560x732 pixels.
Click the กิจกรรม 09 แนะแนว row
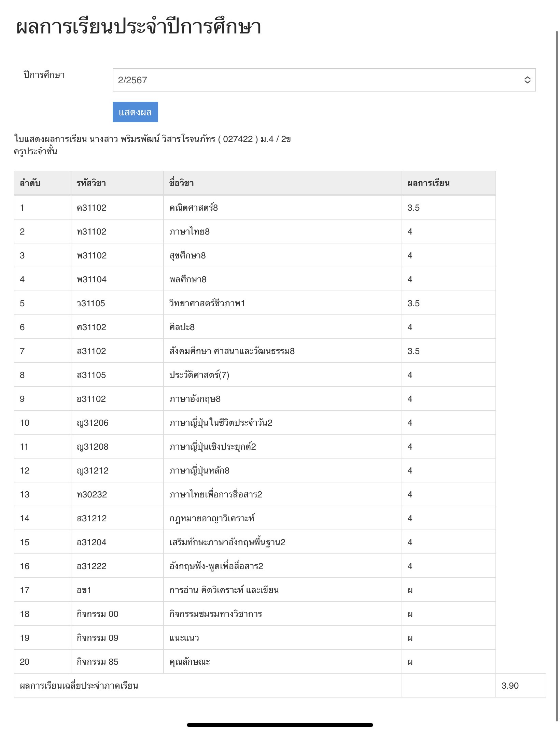click(x=255, y=638)
